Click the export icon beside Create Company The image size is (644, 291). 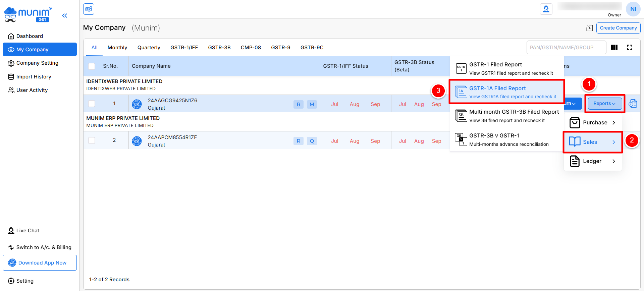tap(589, 28)
